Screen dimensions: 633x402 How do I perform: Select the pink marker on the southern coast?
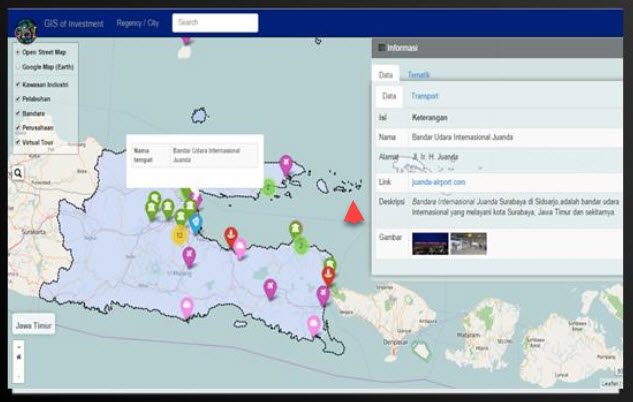[x=187, y=308]
